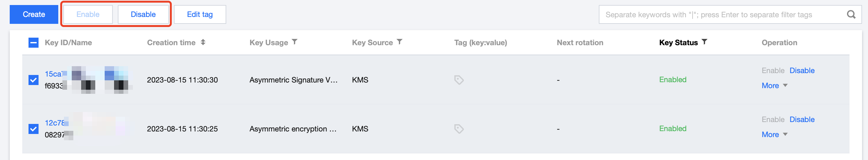Toggle the select-all header checkbox
This screenshot has height=160, width=868.
point(34,43)
